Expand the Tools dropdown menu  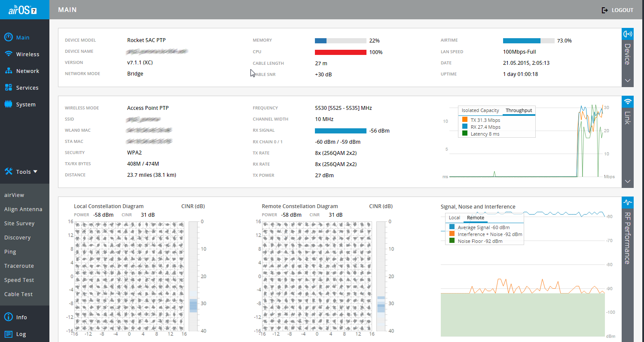(x=21, y=172)
